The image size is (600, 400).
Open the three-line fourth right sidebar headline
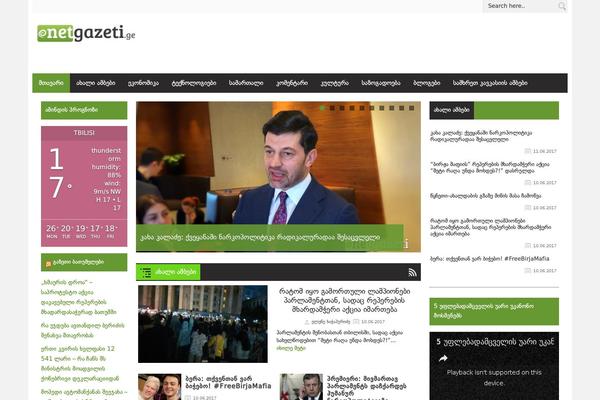491,227
